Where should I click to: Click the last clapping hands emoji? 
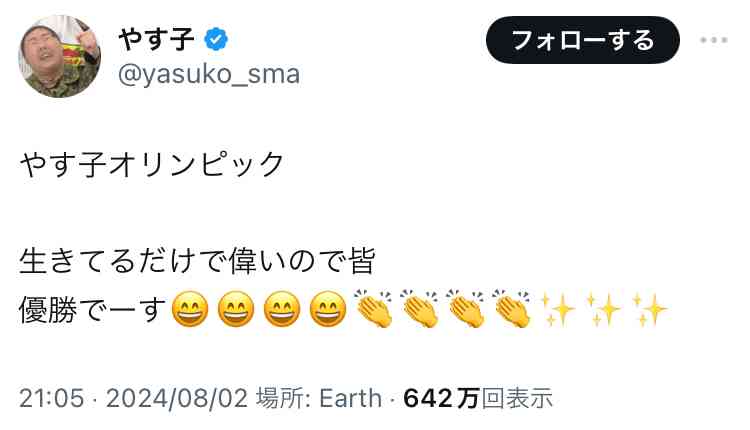point(512,311)
